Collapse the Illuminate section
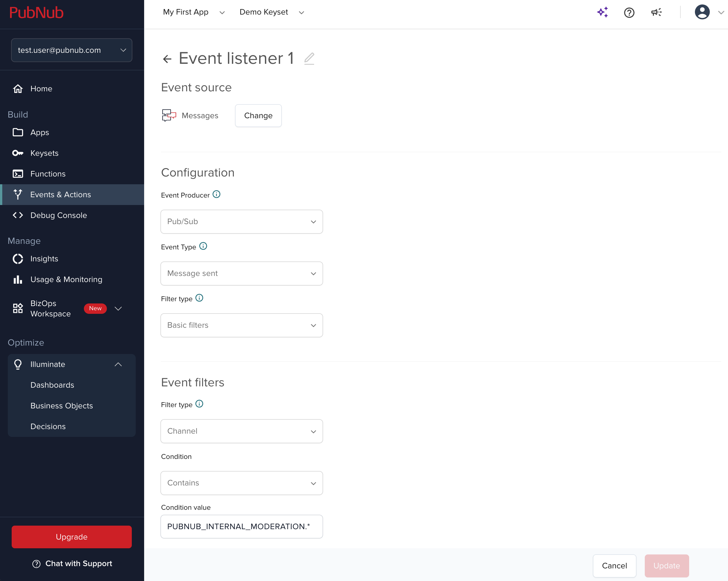The image size is (728, 581). tap(118, 364)
